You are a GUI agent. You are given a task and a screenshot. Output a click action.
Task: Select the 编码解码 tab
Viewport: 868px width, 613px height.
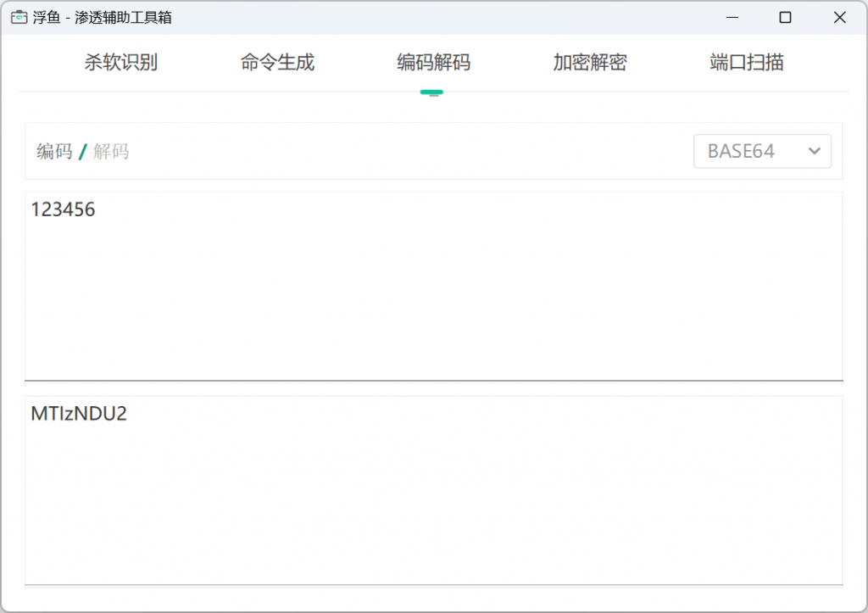click(x=432, y=62)
